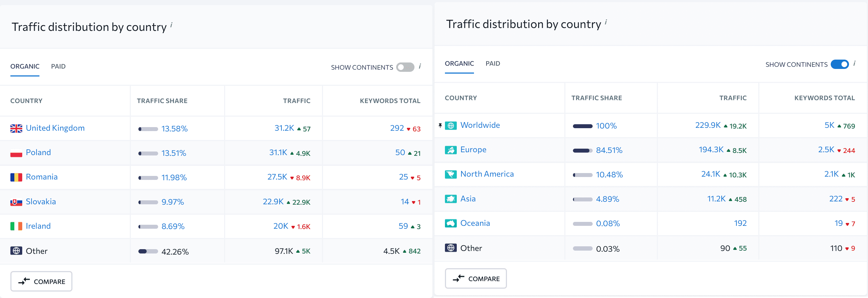Click the United Kingdom traffic share bar
The height and width of the screenshot is (298, 868).
[148, 129]
